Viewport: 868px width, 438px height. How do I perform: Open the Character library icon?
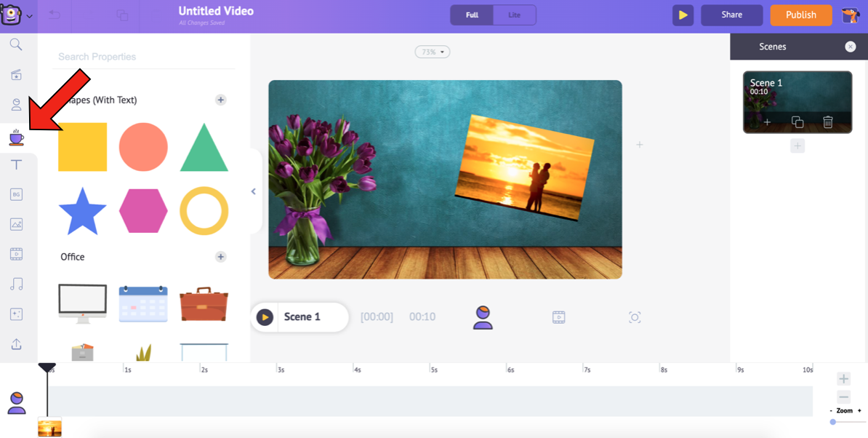(x=16, y=105)
